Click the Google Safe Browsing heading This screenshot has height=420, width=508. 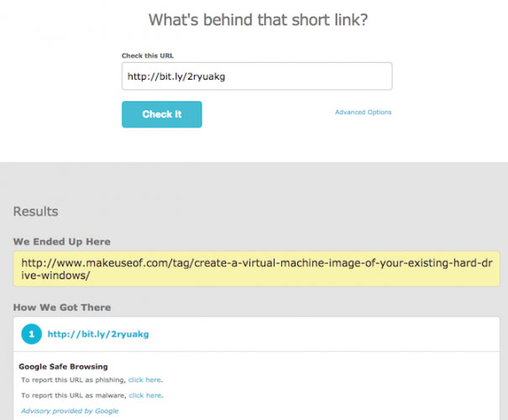pyautogui.click(x=63, y=366)
